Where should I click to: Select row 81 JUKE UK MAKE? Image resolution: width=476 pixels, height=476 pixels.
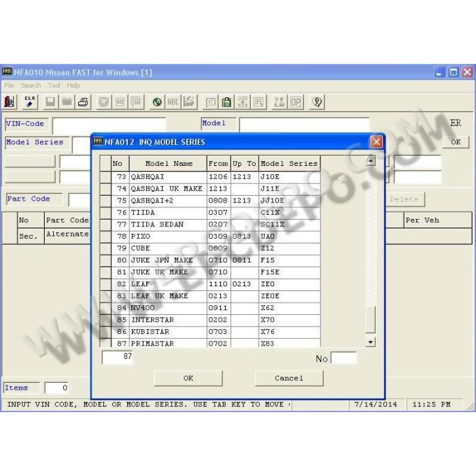(210, 272)
